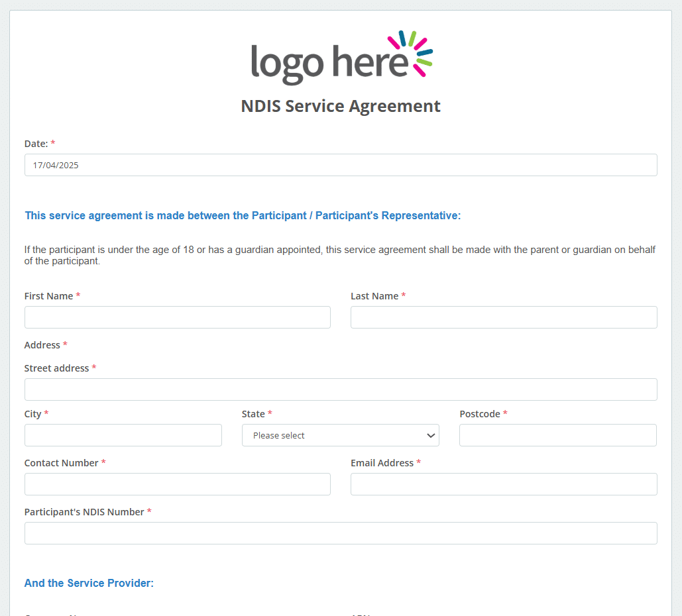This screenshot has width=682, height=616.
Task: Focus the Participant's NDIS Number field
Action: click(x=340, y=533)
